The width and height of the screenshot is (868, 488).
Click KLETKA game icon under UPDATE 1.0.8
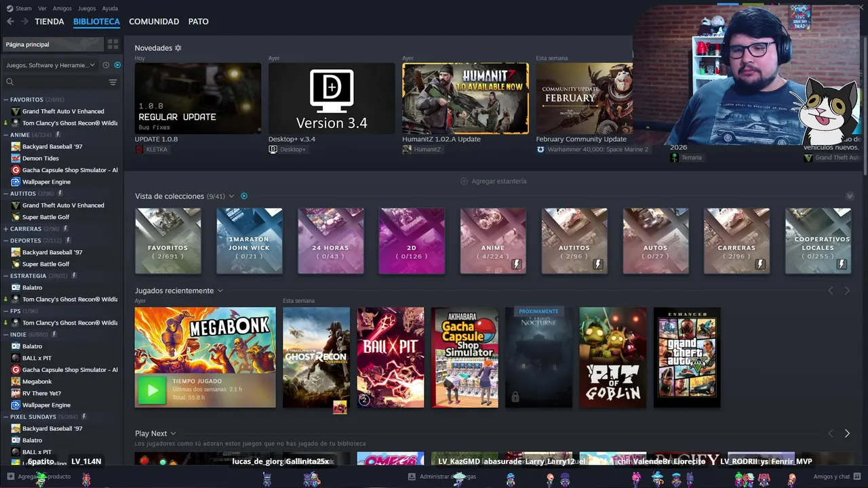pos(139,149)
